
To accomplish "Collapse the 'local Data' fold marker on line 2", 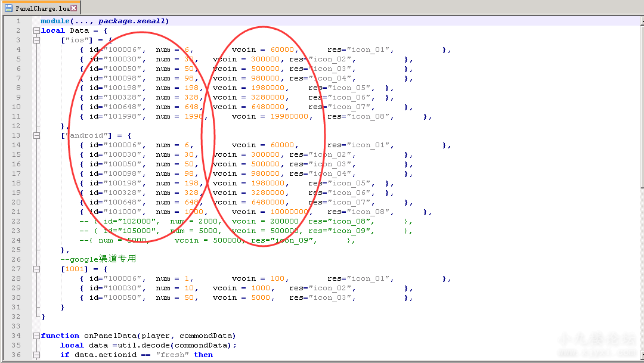I will point(36,30).
